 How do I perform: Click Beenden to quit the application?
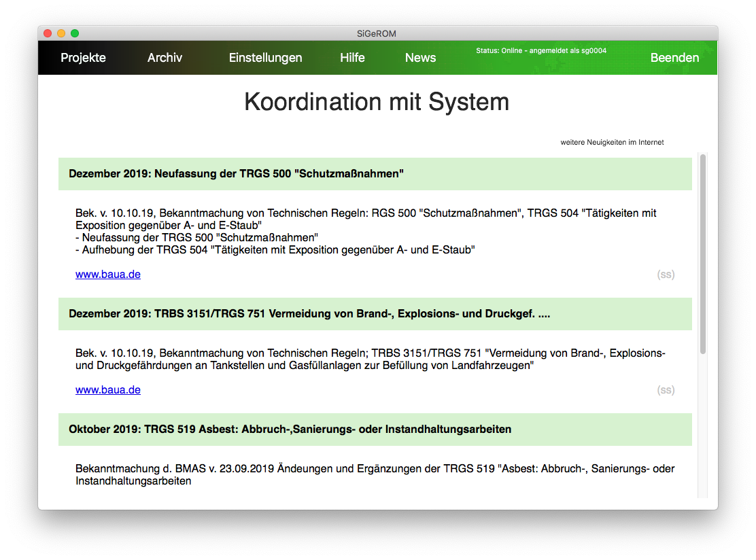(x=674, y=58)
